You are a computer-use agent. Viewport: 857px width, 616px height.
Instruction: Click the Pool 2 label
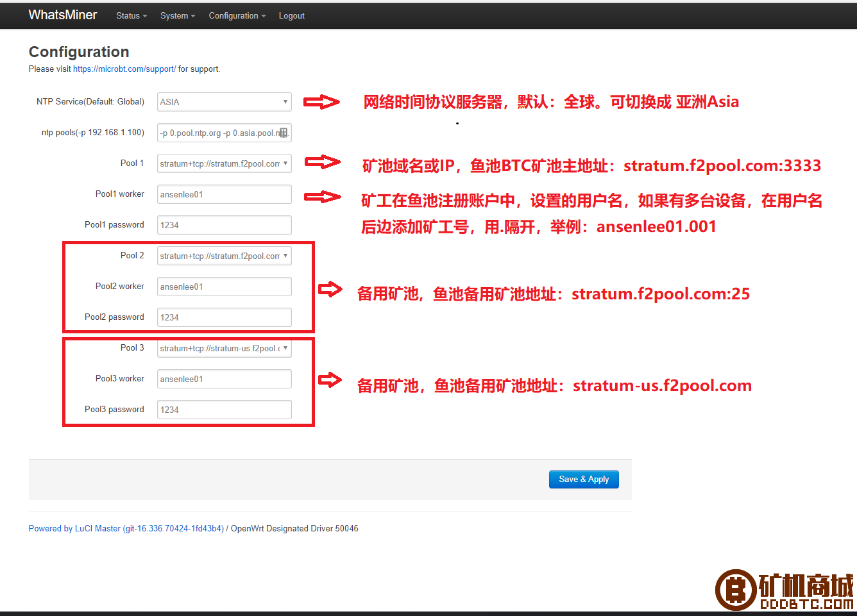[x=132, y=255]
